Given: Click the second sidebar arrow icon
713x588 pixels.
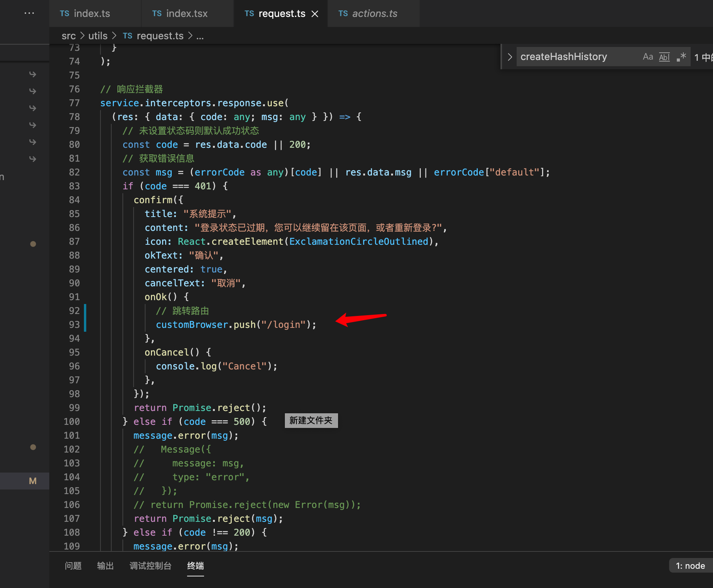Looking at the screenshot, I should click(33, 91).
